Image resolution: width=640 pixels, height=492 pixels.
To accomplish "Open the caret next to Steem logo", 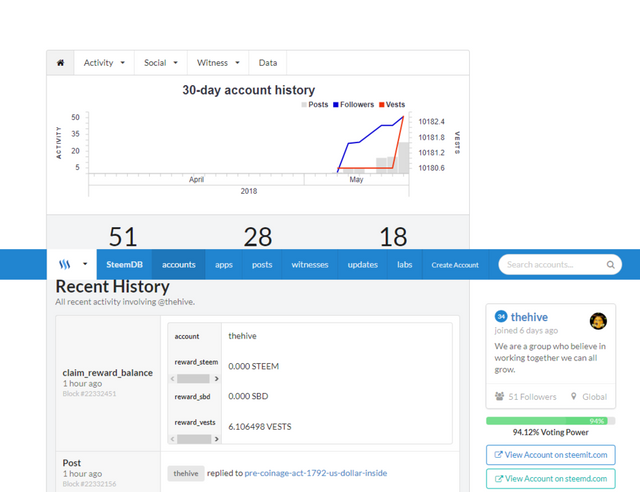I will tap(85, 264).
